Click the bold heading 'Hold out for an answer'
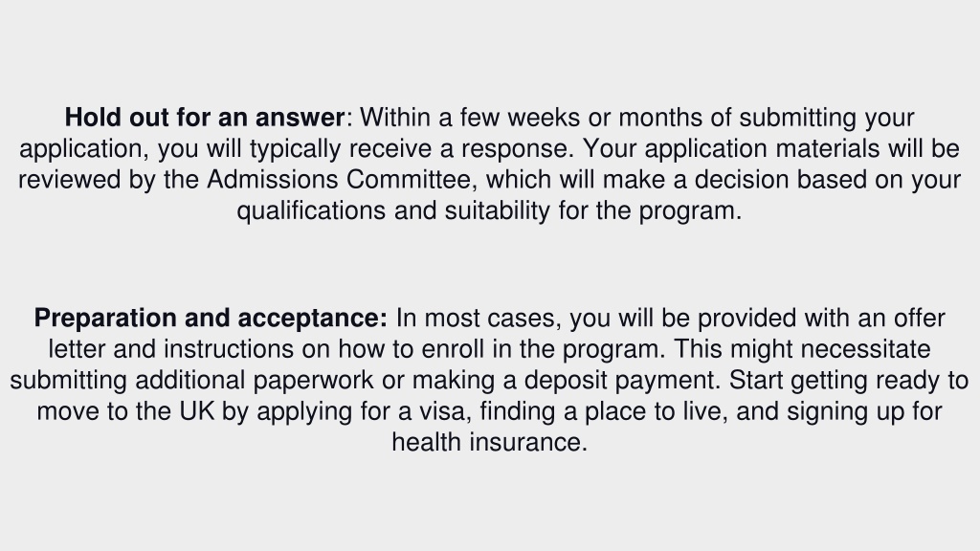The height and width of the screenshot is (551, 980). click(x=205, y=118)
